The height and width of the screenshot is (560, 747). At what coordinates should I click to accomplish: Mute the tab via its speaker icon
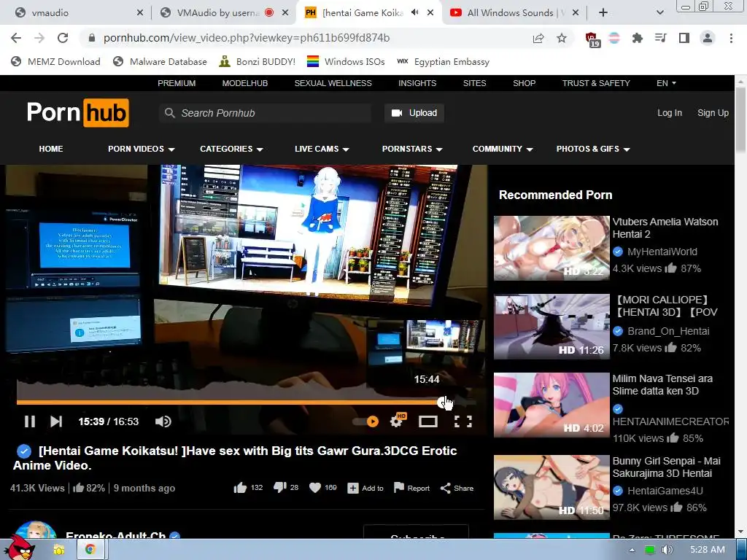coord(415,13)
